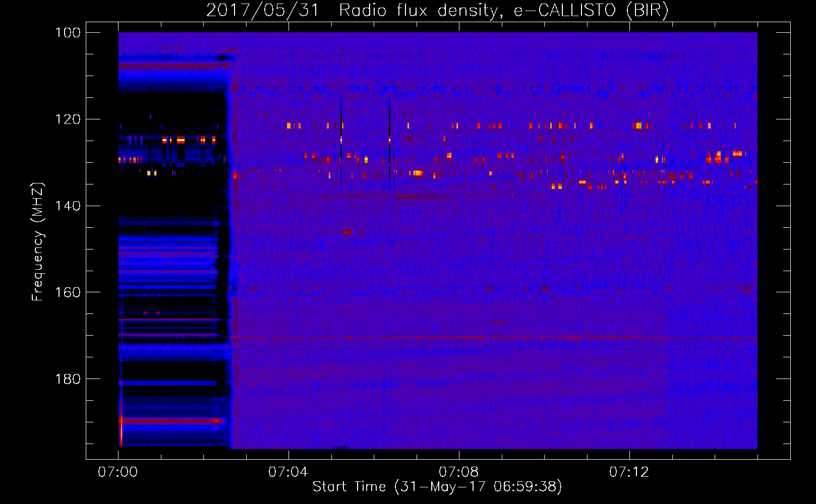Image resolution: width=816 pixels, height=504 pixels.
Task: Click the plot title "2017/05/31 Radio flux density, e-CALLISTO (BIR)"
Action: pos(437,11)
